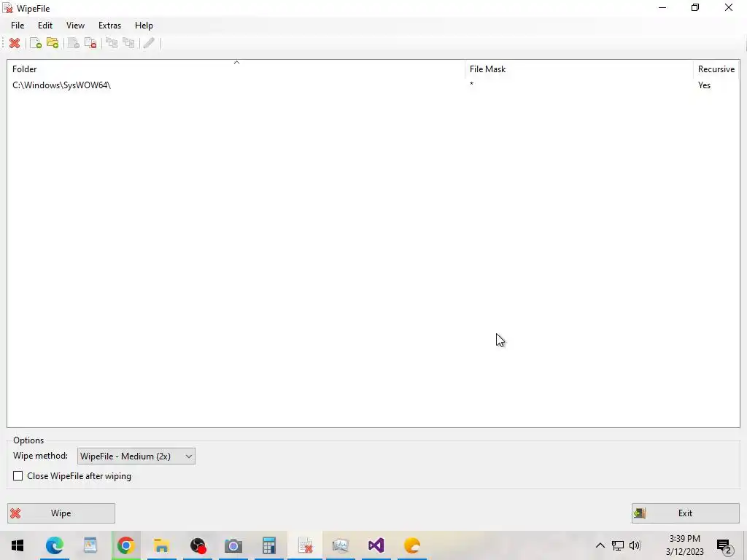Open the orange weather-style taskbar icon
This screenshot has height=560, width=747.
412,545
